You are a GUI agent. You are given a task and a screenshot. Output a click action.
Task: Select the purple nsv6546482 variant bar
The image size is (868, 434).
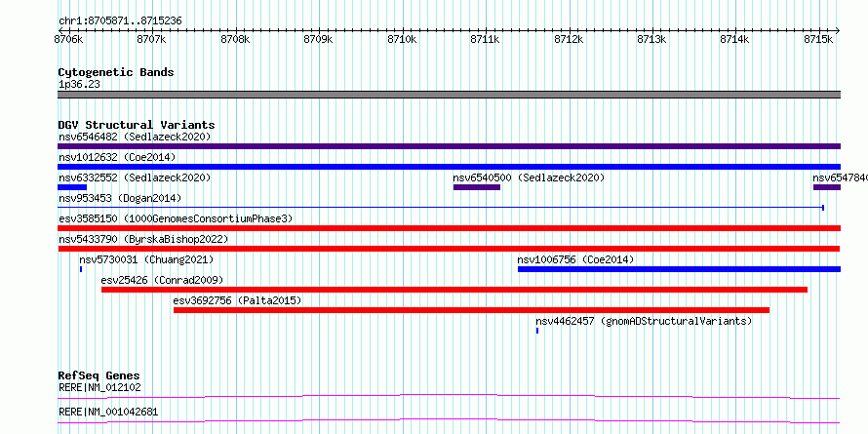click(x=449, y=146)
